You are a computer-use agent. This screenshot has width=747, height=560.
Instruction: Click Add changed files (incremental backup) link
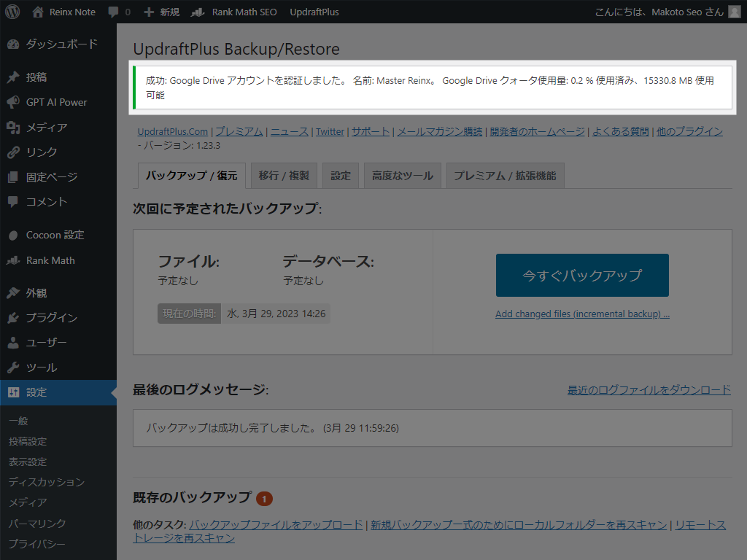582,314
